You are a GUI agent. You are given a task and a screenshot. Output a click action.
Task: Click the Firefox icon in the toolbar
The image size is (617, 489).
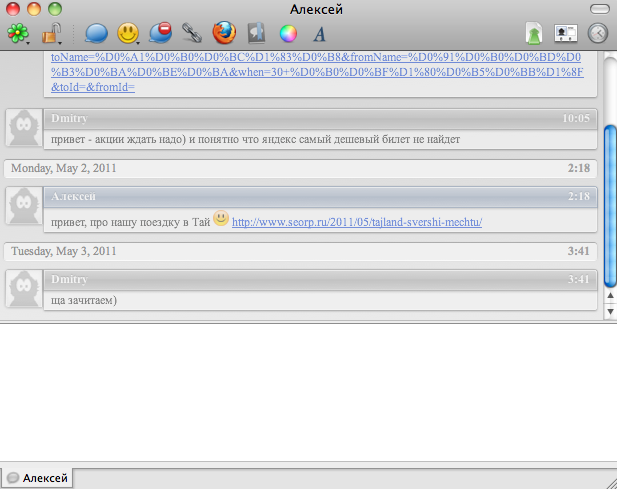tap(224, 35)
